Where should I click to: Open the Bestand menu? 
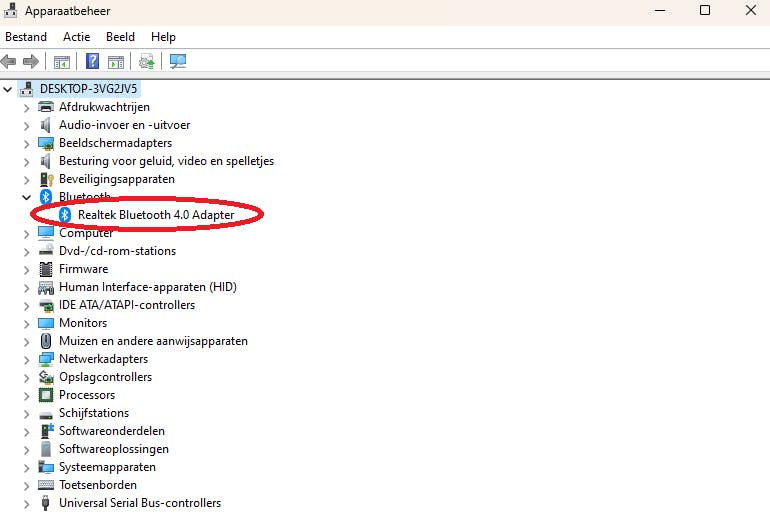[26, 37]
